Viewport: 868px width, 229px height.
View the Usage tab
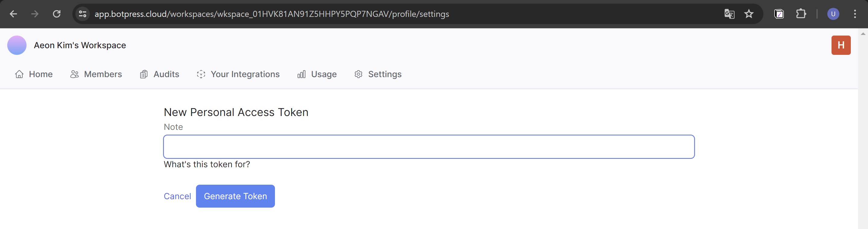point(317,74)
